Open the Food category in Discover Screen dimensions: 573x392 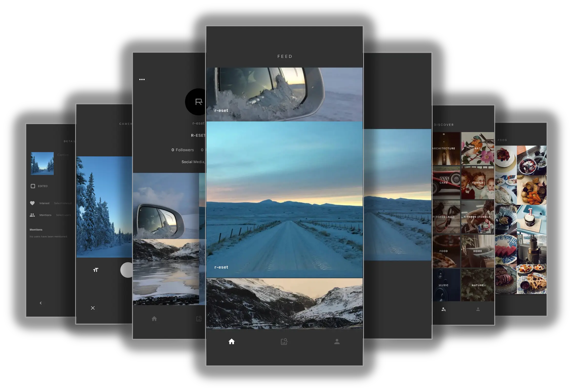point(446,251)
